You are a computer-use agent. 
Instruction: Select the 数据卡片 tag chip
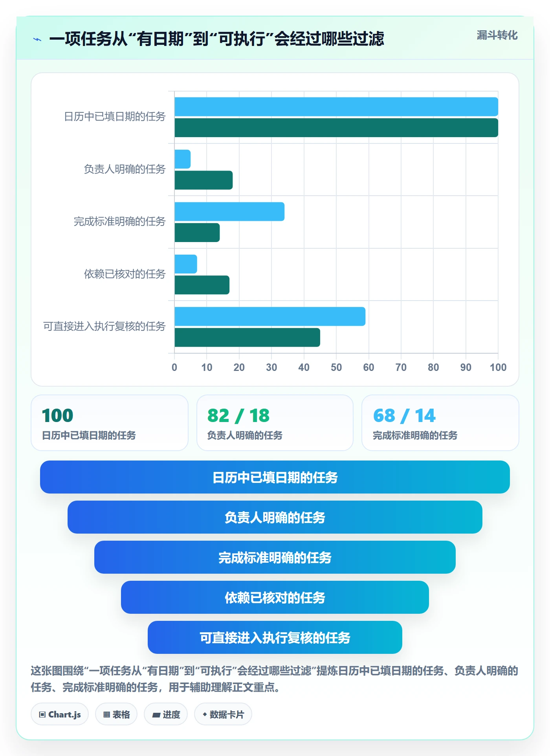coord(223,714)
